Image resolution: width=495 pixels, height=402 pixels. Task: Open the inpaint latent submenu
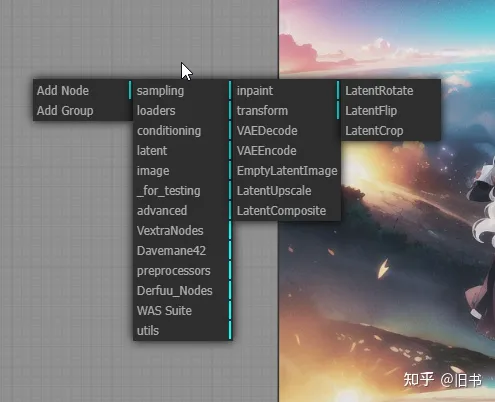coord(287,90)
